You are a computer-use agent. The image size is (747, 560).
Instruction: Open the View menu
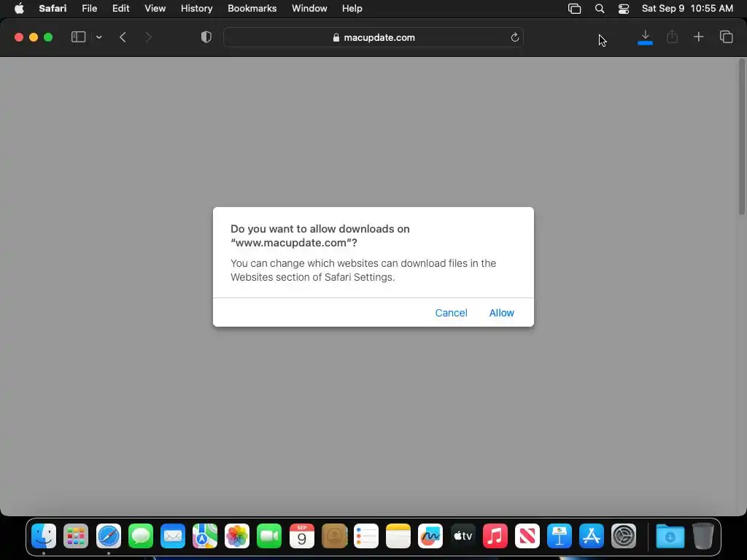pyautogui.click(x=155, y=9)
